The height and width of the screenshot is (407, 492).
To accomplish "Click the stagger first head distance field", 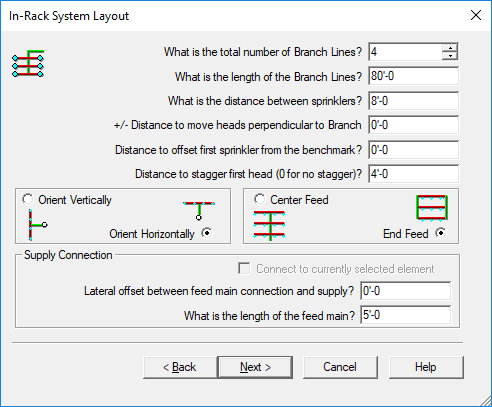I will (413, 174).
